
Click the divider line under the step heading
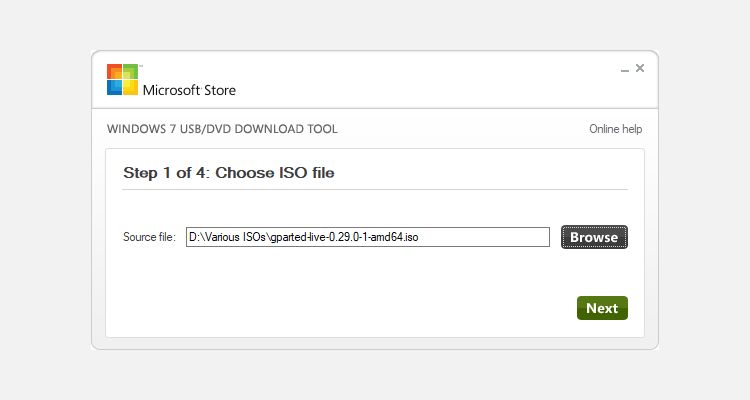[375, 189]
